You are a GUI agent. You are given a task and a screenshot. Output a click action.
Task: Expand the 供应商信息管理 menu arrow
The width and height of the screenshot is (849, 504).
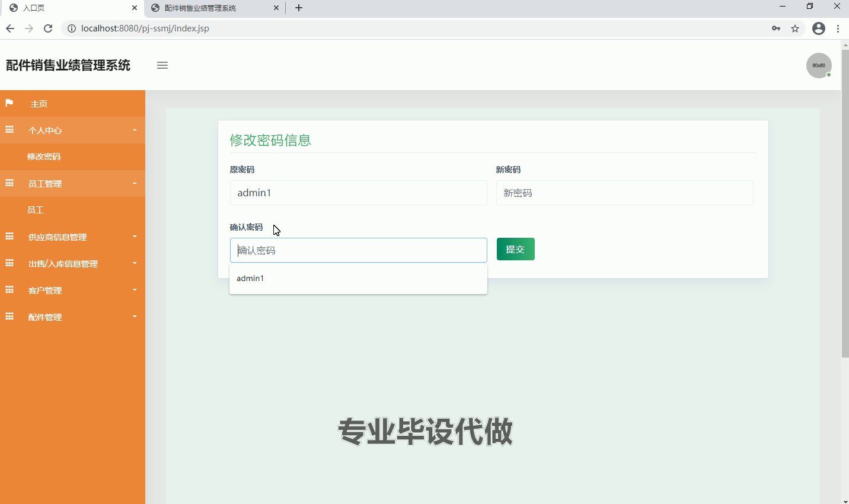coord(135,237)
